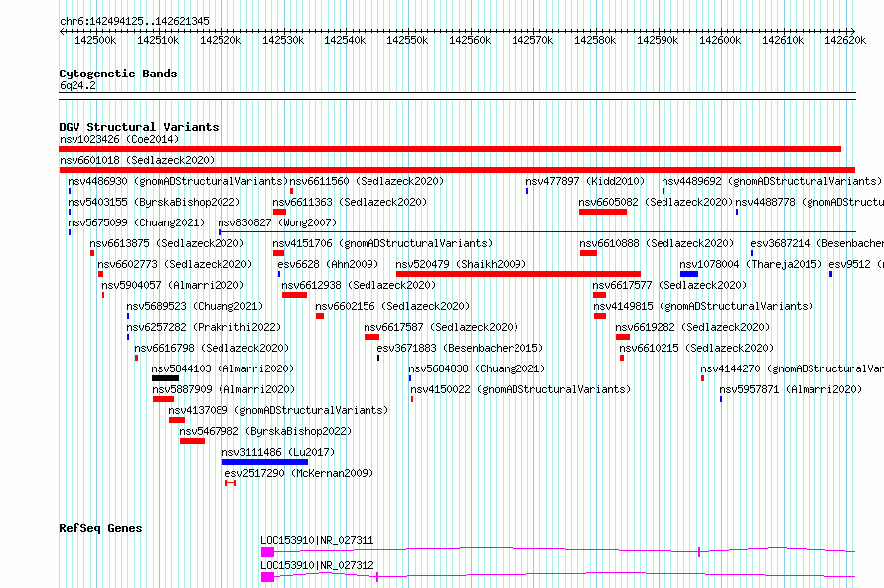Image resolution: width=884 pixels, height=588 pixels.
Task: Click the RefSeq Genes track title
Action: 100,528
